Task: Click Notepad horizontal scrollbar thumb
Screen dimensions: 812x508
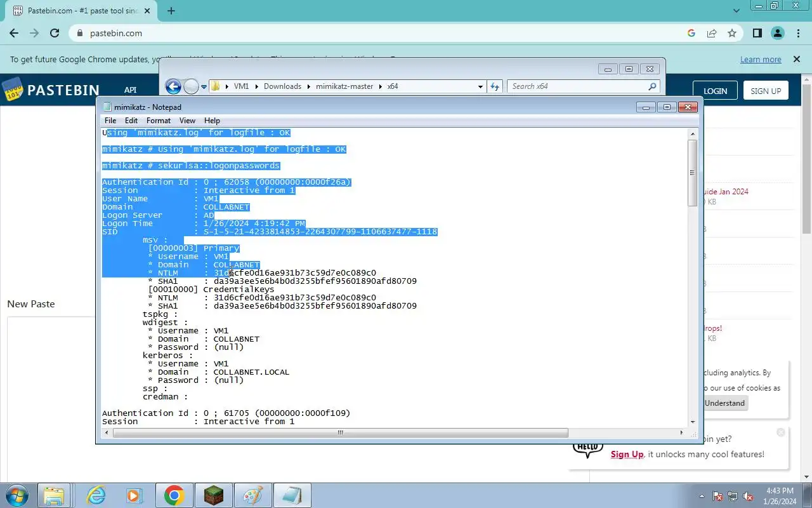Action: pyautogui.click(x=340, y=432)
